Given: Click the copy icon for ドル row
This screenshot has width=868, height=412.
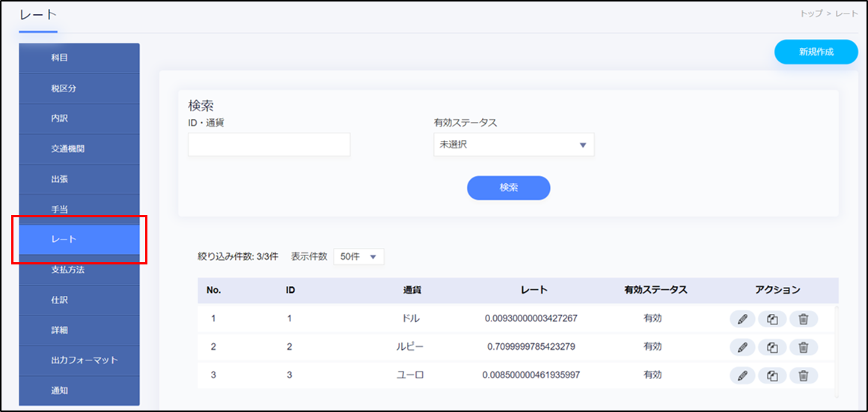Looking at the screenshot, I should point(773,319).
